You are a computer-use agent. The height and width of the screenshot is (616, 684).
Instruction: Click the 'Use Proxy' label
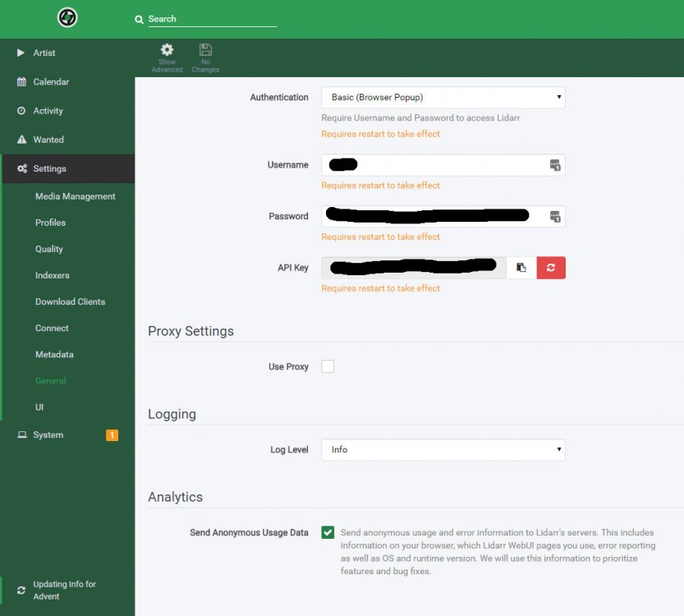(288, 367)
